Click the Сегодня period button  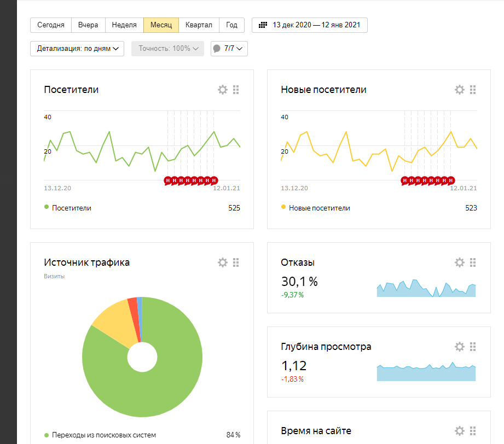click(51, 25)
